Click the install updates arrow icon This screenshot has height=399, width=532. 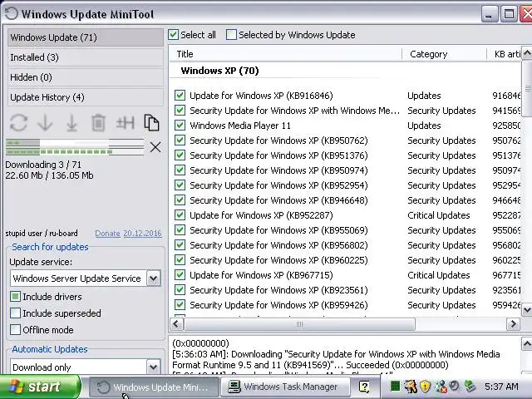[x=71, y=122]
